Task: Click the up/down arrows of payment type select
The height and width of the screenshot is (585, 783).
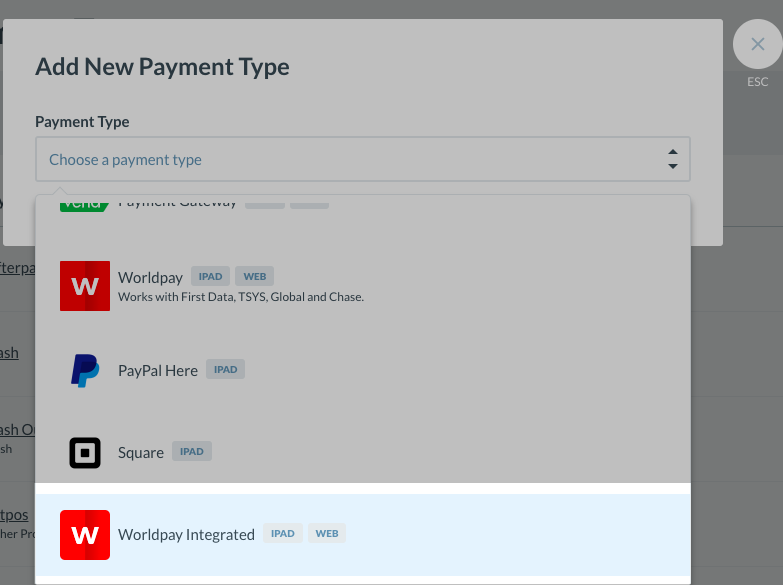Action: pyautogui.click(x=673, y=159)
